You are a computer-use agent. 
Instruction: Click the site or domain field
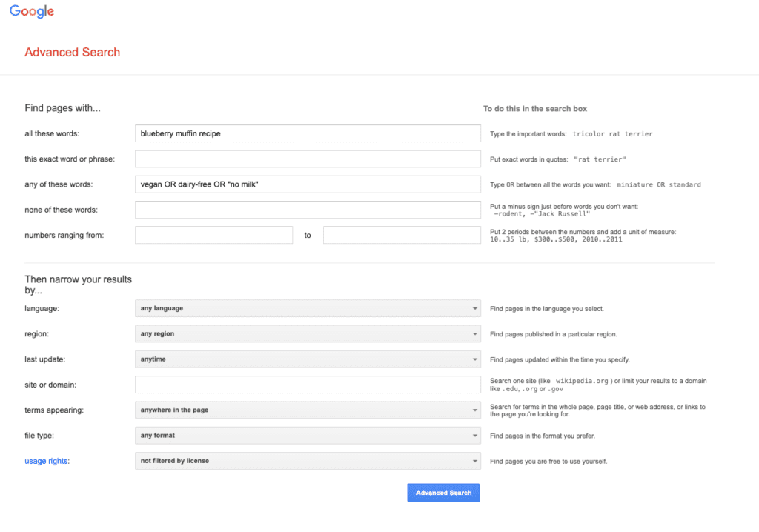308,385
